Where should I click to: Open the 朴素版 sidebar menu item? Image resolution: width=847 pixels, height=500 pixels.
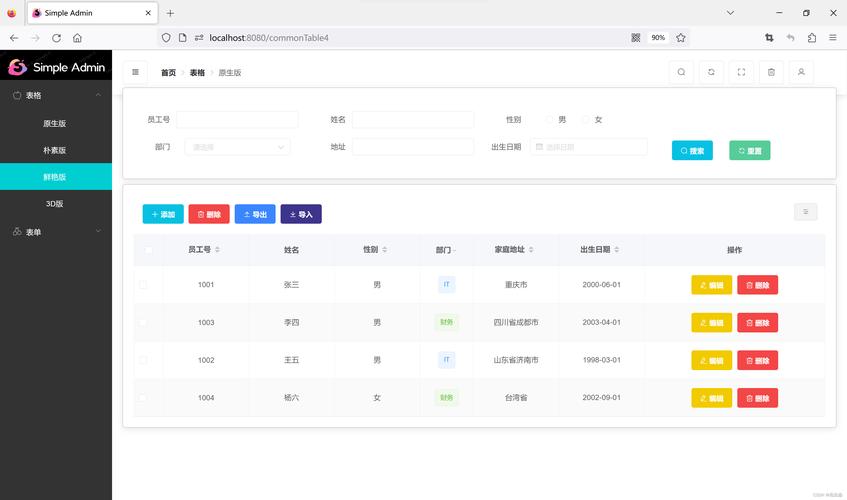56,150
